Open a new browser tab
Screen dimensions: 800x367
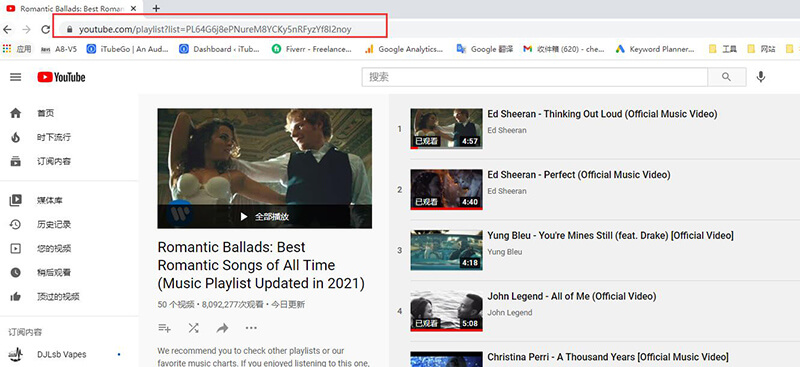156,8
